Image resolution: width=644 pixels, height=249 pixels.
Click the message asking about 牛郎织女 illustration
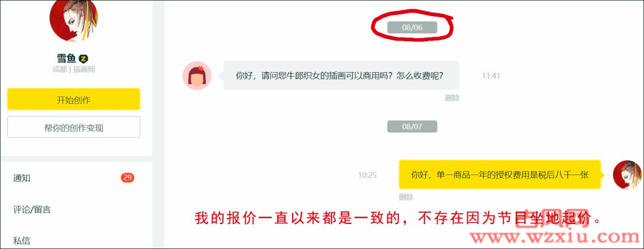(341, 76)
